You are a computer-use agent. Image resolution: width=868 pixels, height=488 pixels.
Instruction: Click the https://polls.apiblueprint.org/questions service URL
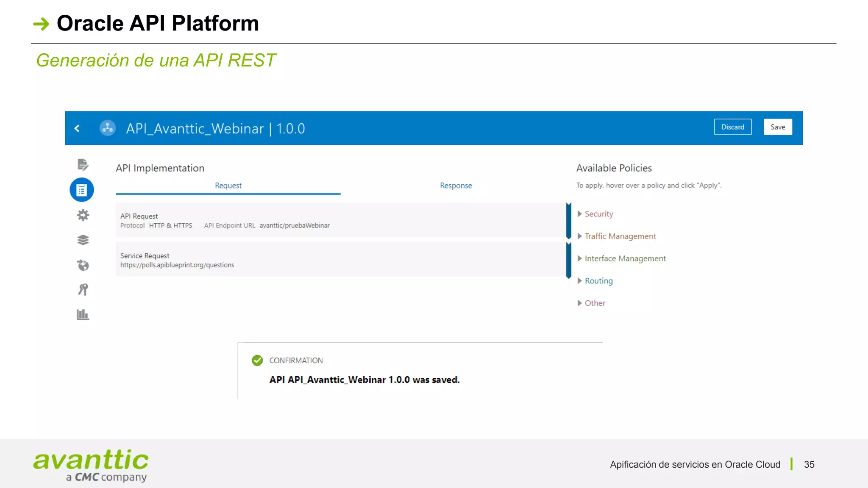pyautogui.click(x=177, y=265)
